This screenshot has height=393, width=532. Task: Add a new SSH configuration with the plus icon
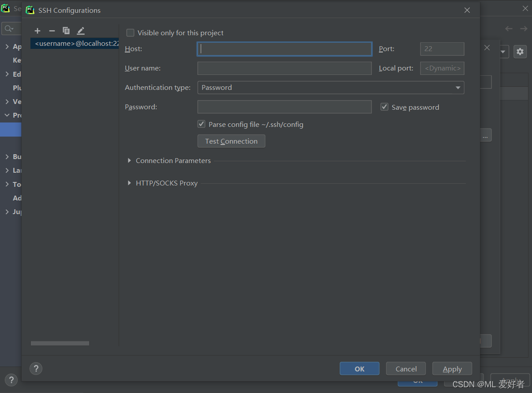tap(37, 31)
